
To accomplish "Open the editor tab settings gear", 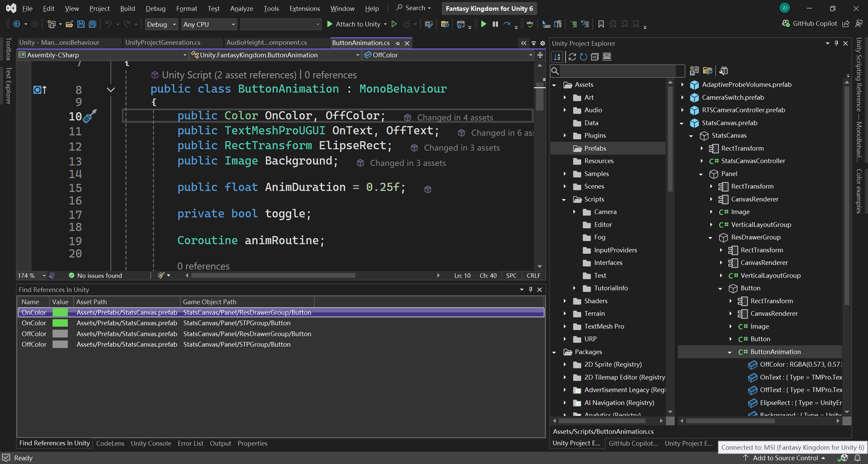I will click(542, 43).
